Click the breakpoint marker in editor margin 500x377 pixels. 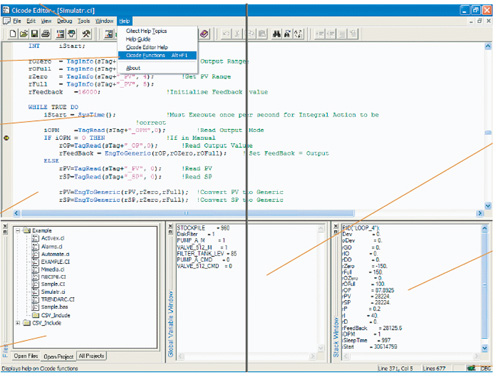(6, 138)
